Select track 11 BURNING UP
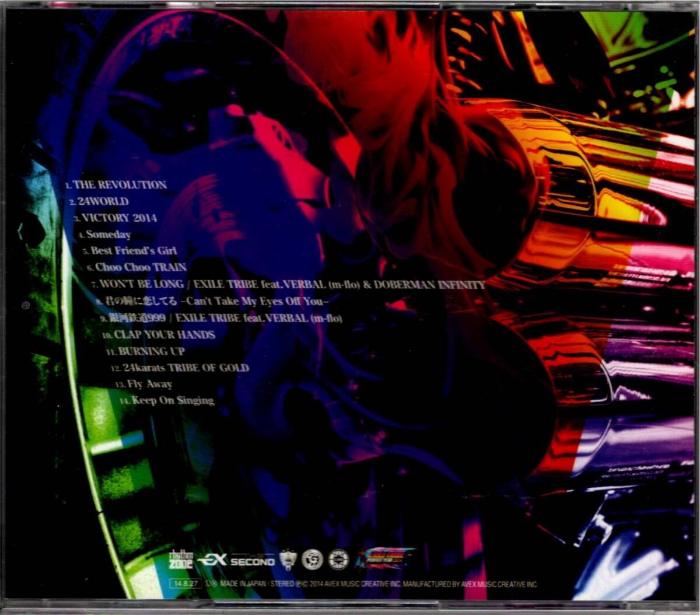 click(145, 351)
